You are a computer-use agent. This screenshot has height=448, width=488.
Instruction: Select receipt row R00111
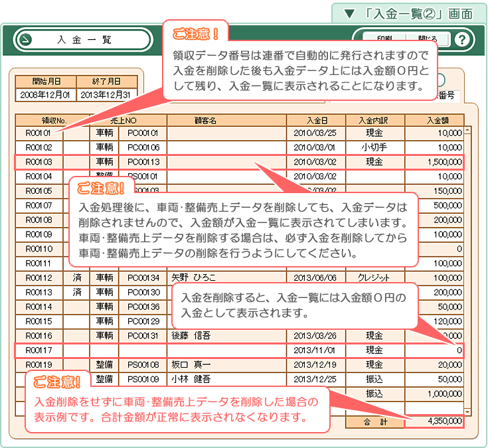[x=239, y=263]
